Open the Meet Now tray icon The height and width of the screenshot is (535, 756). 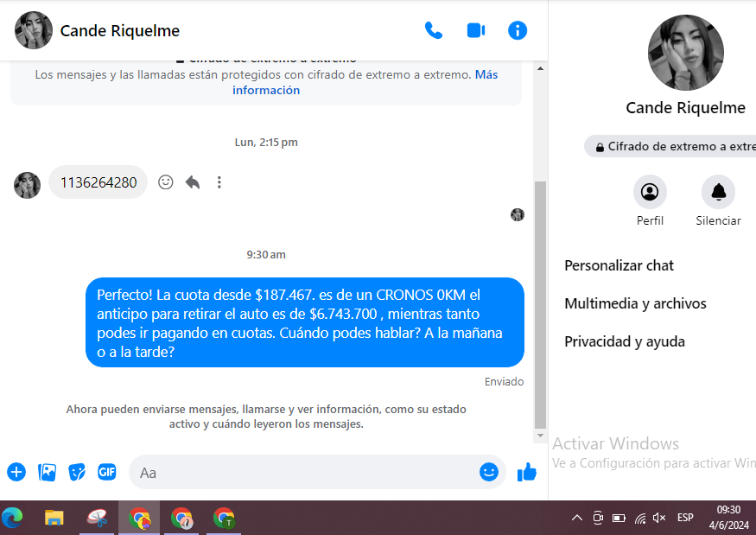tap(598, 518)
